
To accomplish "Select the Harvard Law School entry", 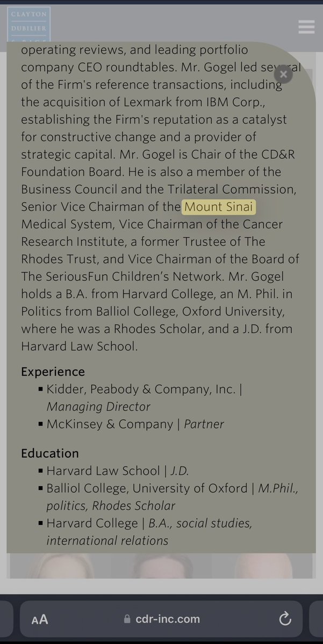I will (103, 471).
